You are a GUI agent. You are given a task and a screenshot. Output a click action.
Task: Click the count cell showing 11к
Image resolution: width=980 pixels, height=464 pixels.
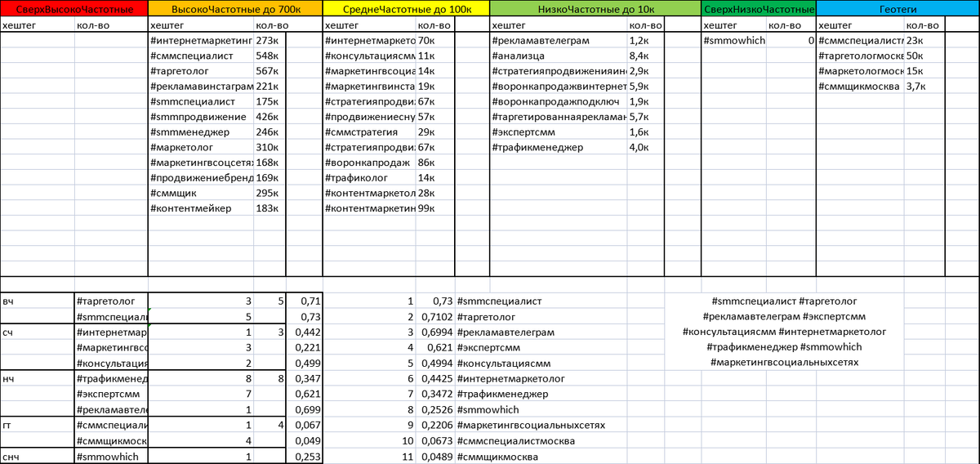click(x=435, y=56)
